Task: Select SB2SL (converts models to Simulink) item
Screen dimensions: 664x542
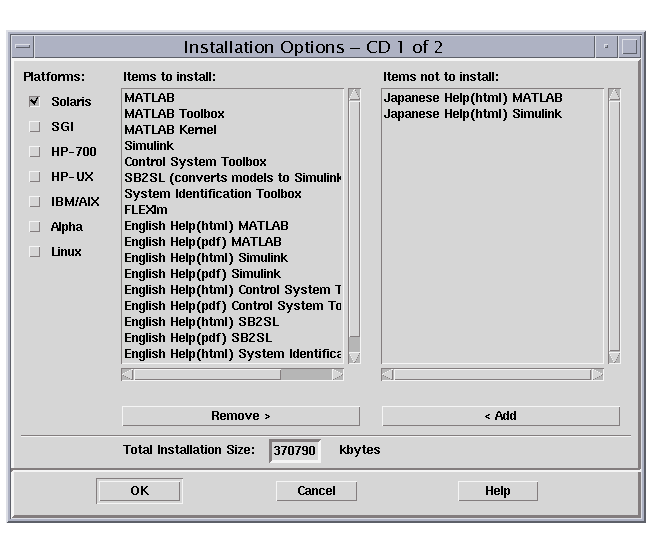Action: pyautogui.click(x=232, y=178)
